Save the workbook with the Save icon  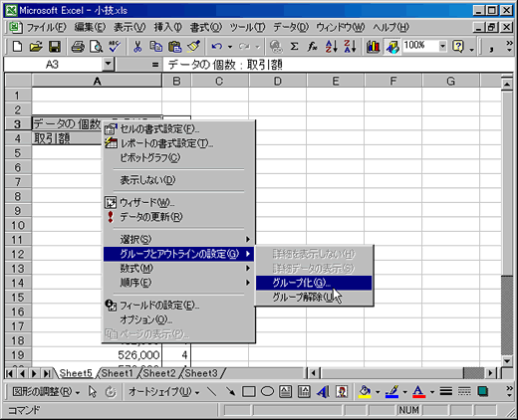(55, 47)
